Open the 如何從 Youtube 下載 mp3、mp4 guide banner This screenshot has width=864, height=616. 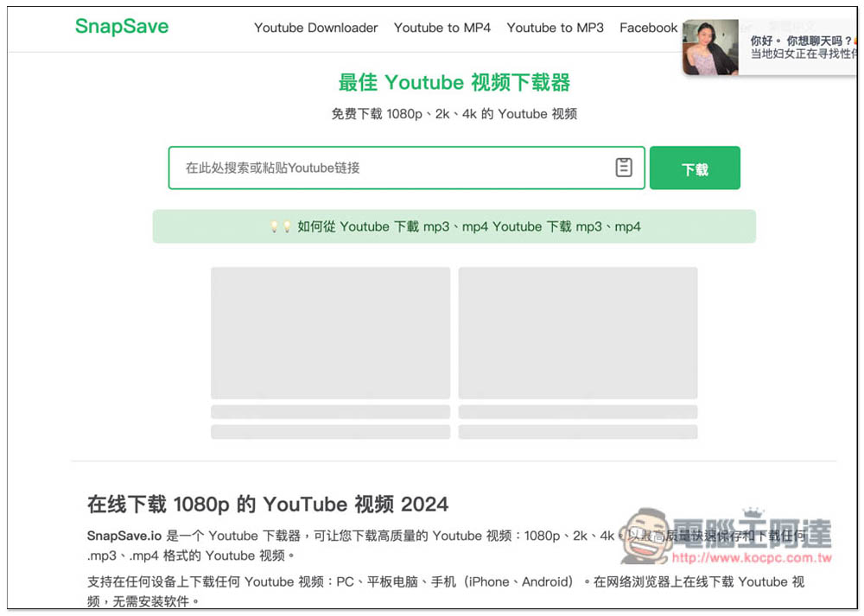coord(454,226)
